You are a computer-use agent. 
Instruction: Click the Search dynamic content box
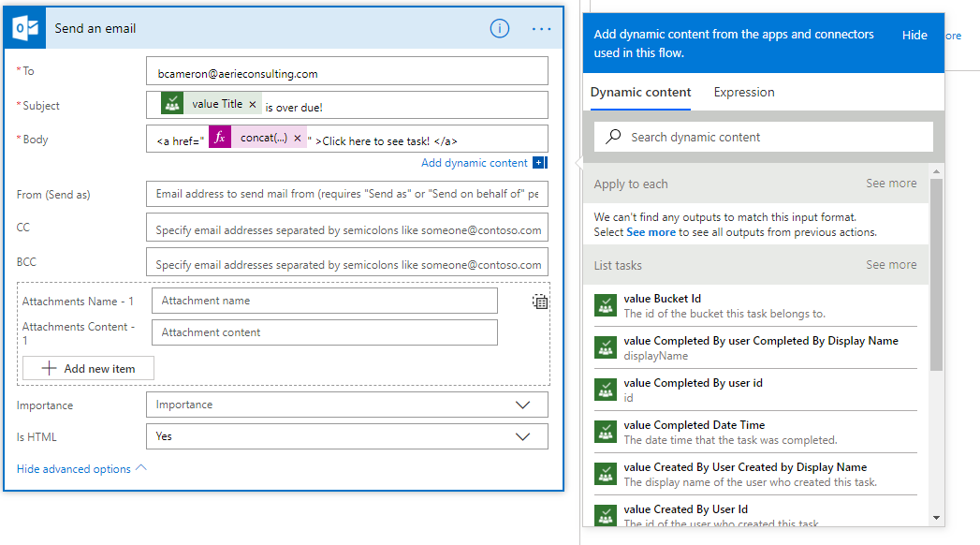[763, 137]
